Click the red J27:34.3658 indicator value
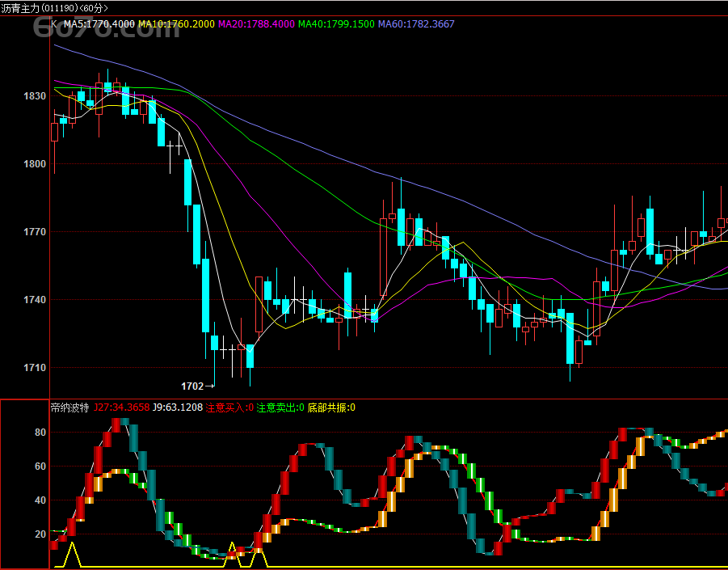 (121, 407)
